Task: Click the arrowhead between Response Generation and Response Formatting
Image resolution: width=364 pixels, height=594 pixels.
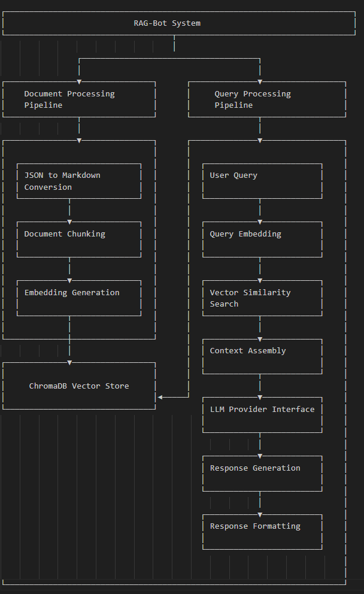Action: (x=260, y=514)
